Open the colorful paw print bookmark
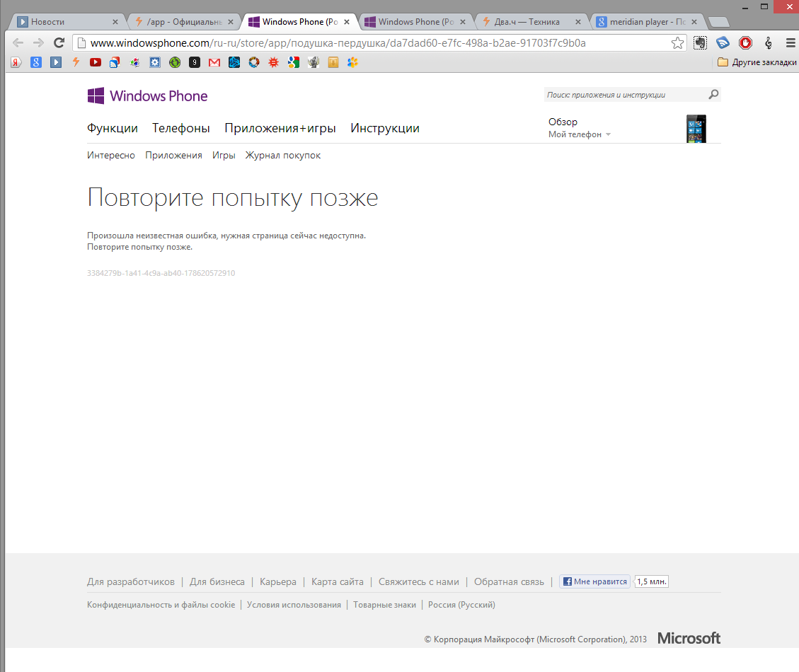The width and height of the screenshot is (799, 672). coord(352,63)
